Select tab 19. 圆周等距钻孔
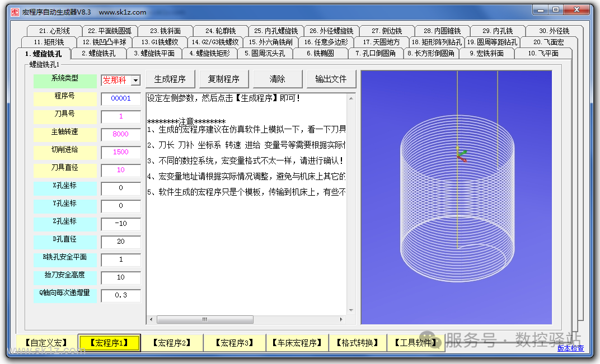Screen dimensions: 600x364 click(493, 42)
